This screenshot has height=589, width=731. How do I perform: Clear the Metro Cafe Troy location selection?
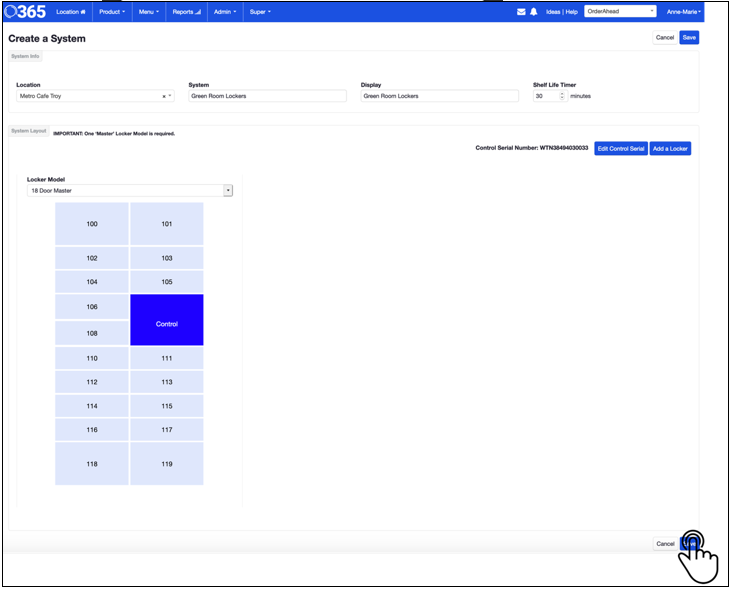click(x=164, y=96)
